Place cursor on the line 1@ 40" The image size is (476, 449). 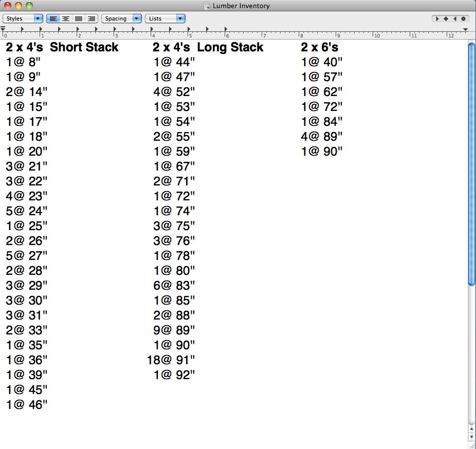[322, 62]
